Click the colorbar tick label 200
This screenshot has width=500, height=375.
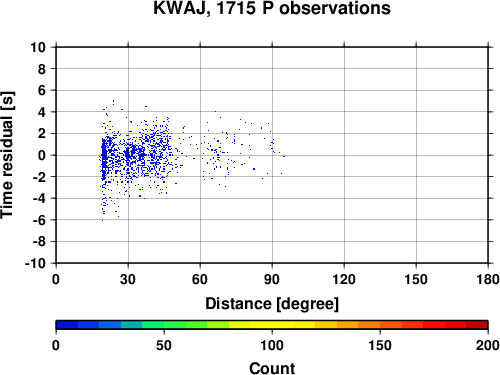488,345
